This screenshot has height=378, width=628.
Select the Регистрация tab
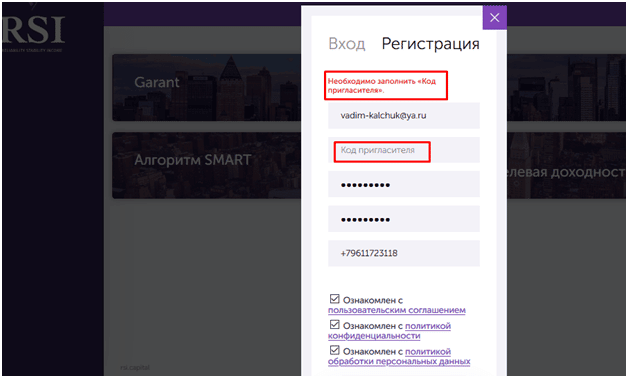coord(430,44)
